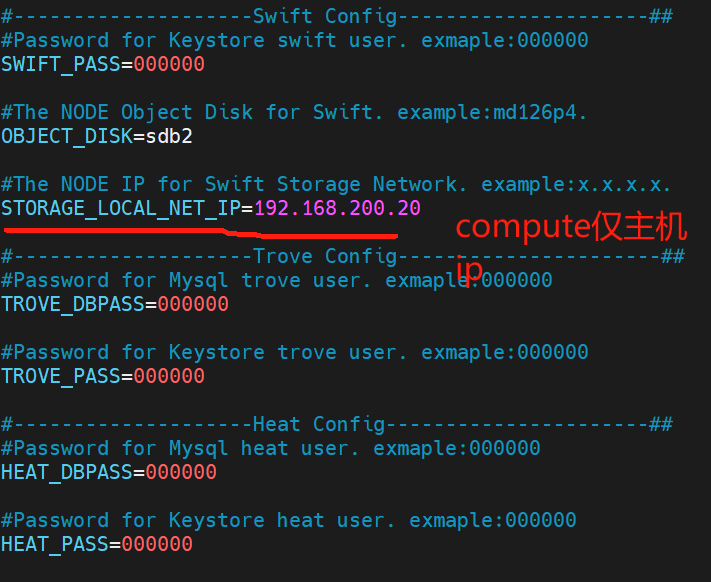Click the HEAT_DBPASS value 000000

181,472
